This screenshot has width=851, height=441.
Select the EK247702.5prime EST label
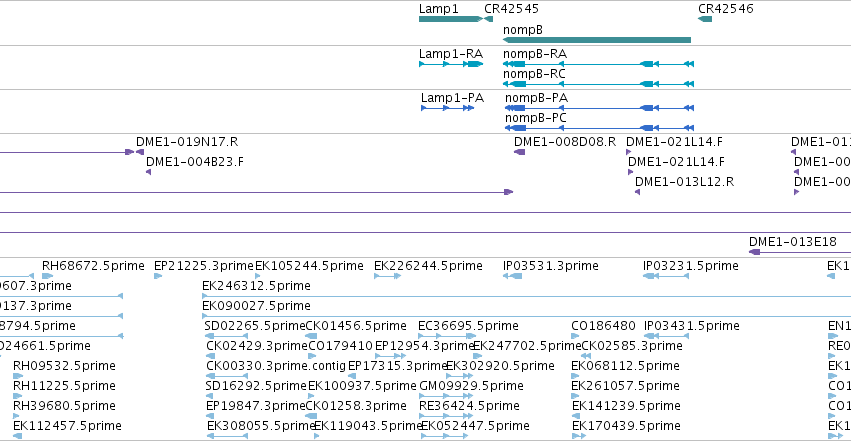coord(528,346)
